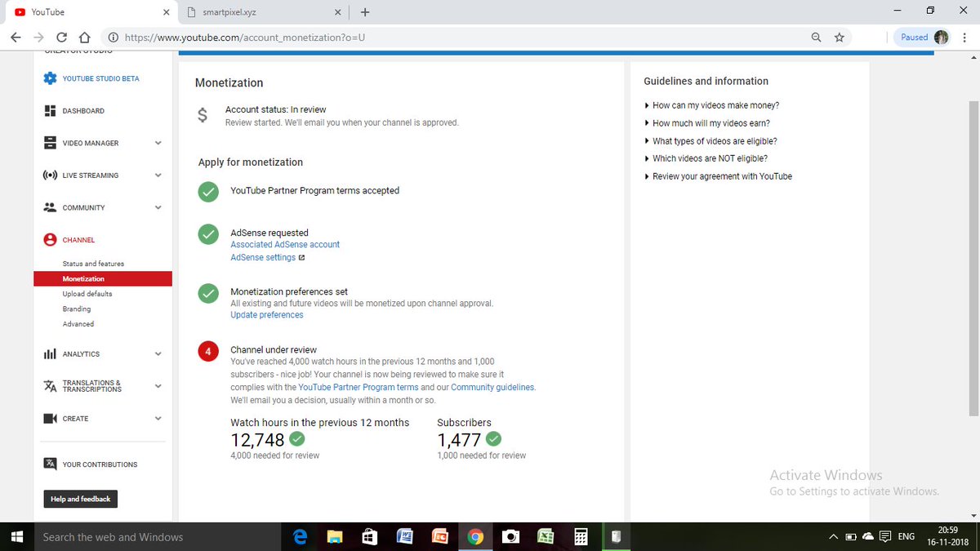
Task: Select Monetization in channel menu
Action: click(103, 279)
